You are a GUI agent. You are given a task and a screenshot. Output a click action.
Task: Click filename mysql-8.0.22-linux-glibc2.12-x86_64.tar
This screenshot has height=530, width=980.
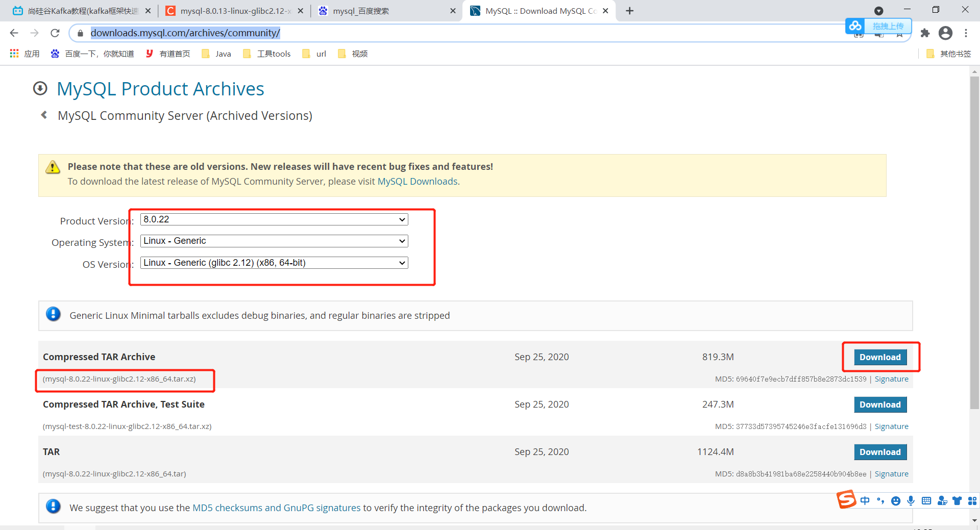(114, 474)
